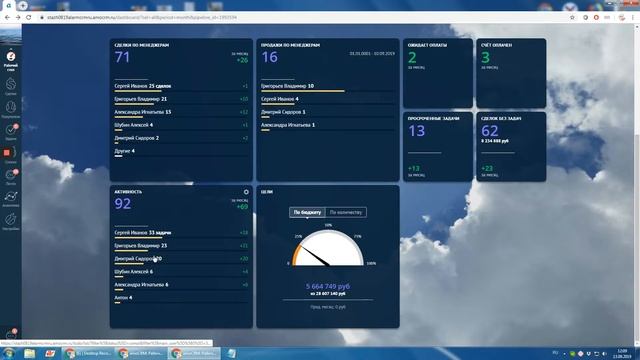The height and width of the screenshot is (360, 640).
Task: Open second Chrome amoCRM taskbar window
Action: pos(141,353)
